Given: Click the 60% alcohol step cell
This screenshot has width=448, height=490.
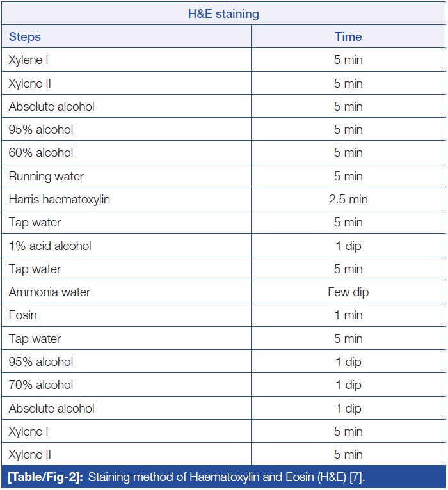Looking at the screenshot, I should click(41, 153).
